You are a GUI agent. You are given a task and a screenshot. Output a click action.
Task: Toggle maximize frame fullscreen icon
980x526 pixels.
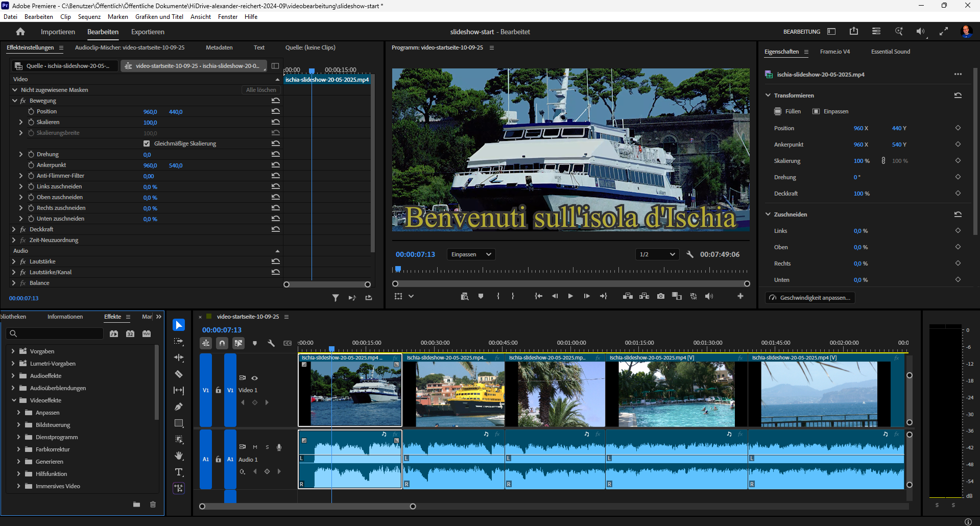click(944, 32)
